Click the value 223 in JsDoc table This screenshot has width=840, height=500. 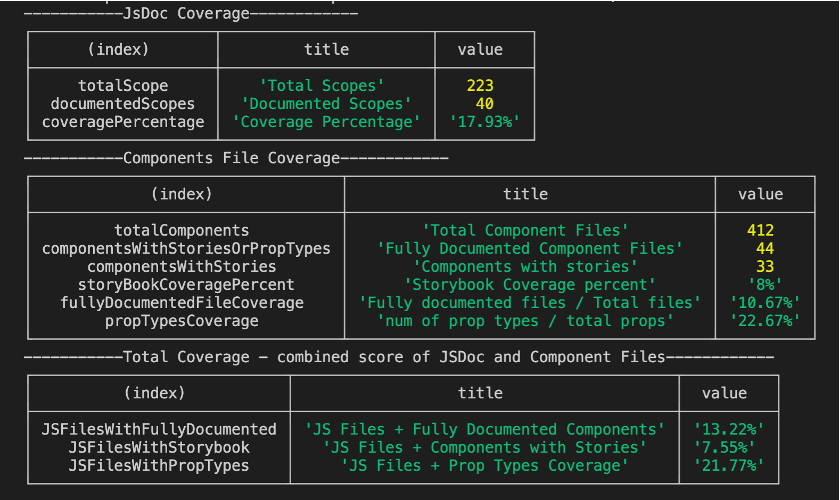[x=480, y=86]
